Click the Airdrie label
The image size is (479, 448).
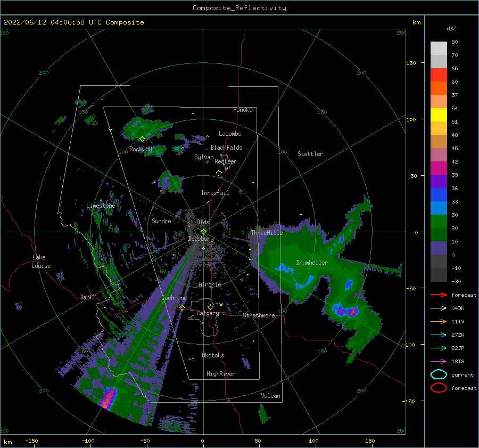click(x=210, y=284)
